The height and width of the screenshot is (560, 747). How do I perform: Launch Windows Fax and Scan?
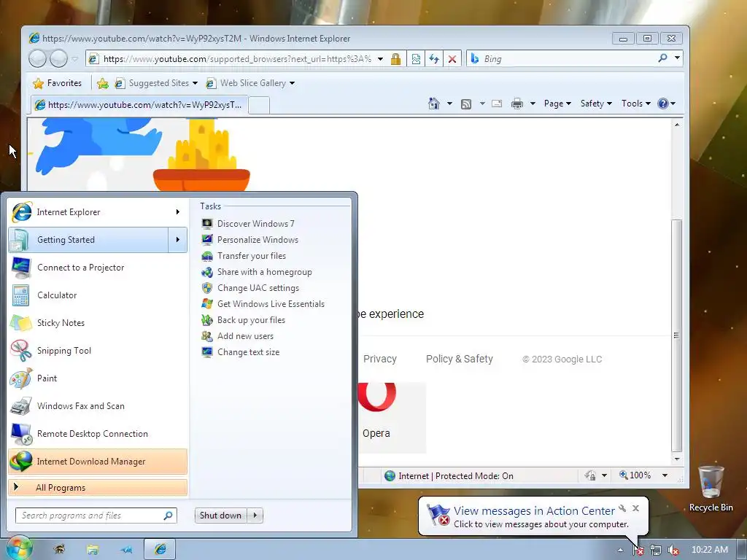click(98, 405)
